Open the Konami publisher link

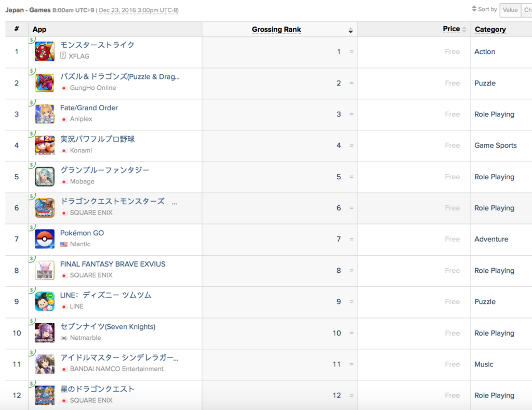[x=81, y=150]
